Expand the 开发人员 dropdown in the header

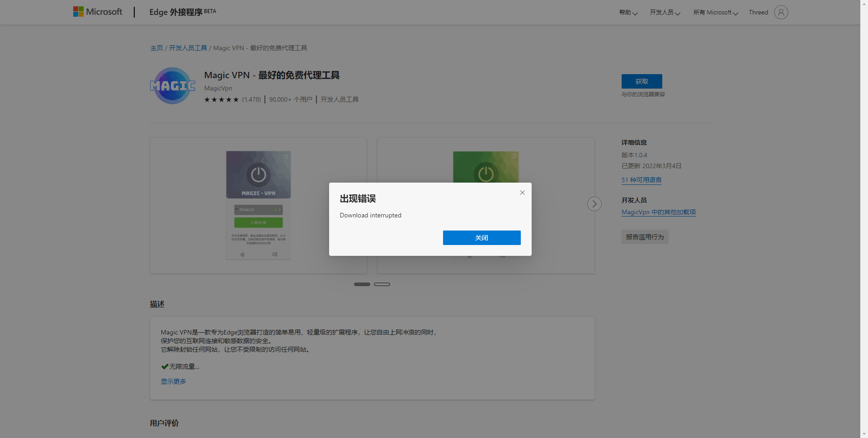coord(665,13)
